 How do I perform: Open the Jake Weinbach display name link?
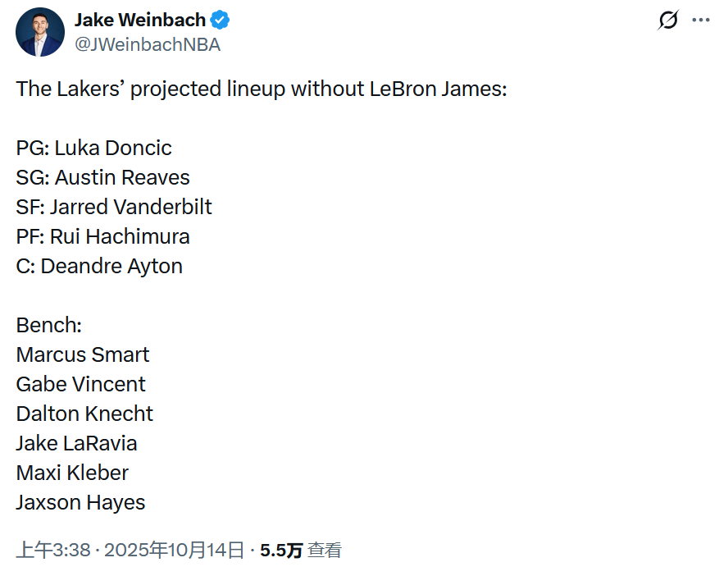tap(141, 20)
